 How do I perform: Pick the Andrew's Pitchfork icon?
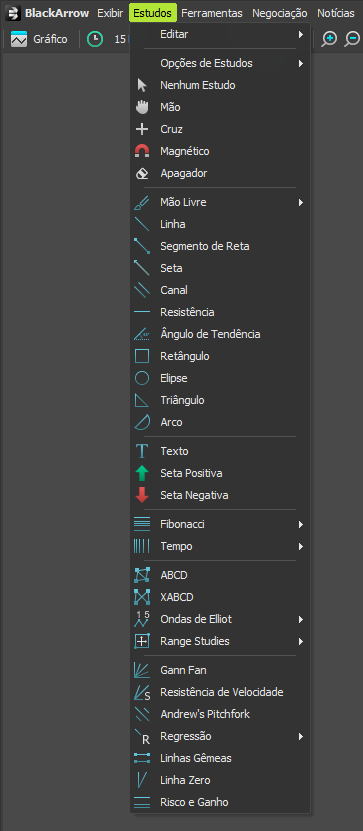coord(141,714)
